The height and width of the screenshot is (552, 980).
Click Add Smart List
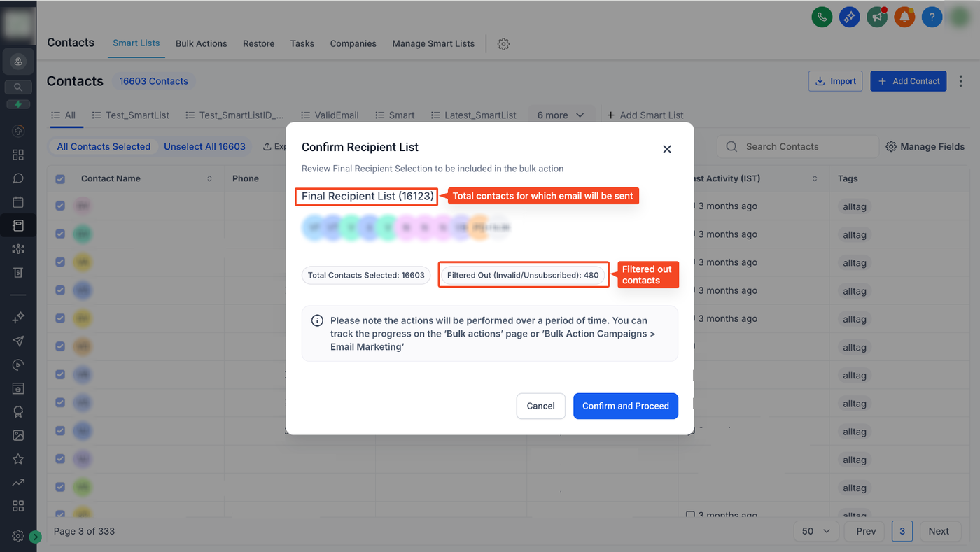pos(645,115)
